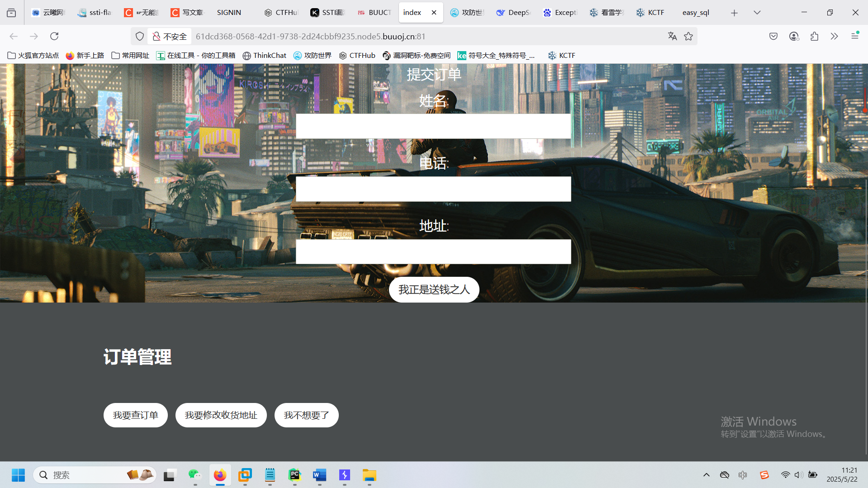Reload the current page

click(x=54, y=36)
